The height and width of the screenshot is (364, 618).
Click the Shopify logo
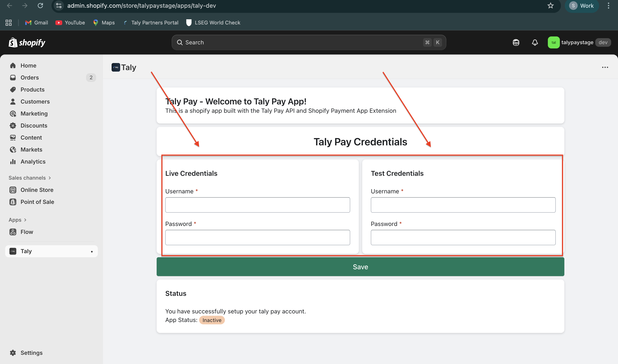[x=27, y=42]
